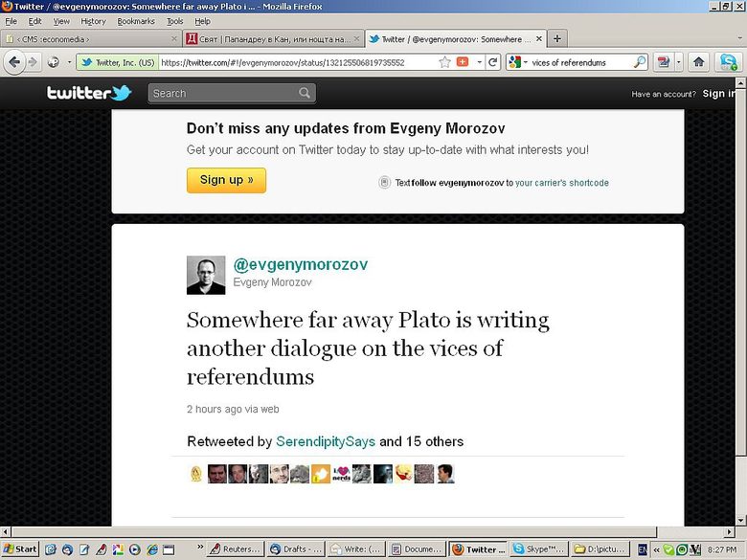Open a new tab with plus button

(x=557, y=39)
